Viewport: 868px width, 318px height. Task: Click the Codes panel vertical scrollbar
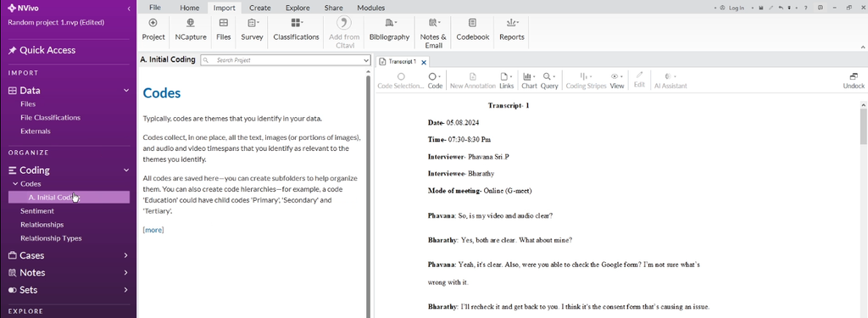point(367,197)
